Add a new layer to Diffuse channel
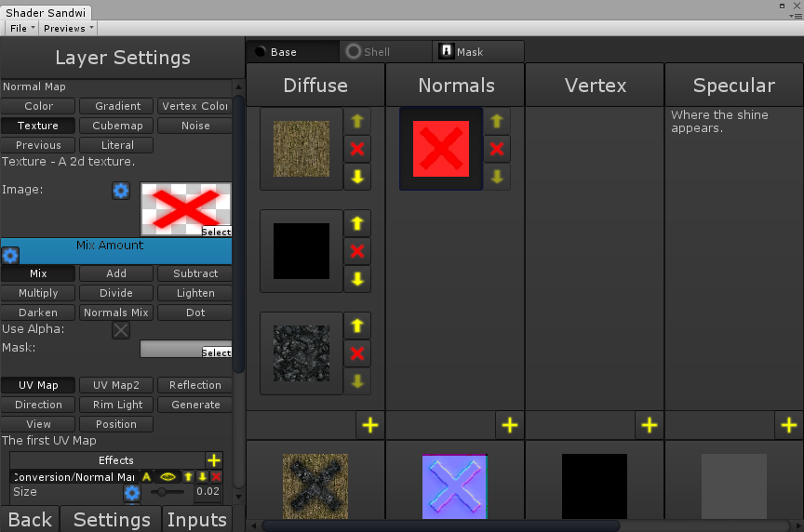The image size is (804, 532). [370, 425]
